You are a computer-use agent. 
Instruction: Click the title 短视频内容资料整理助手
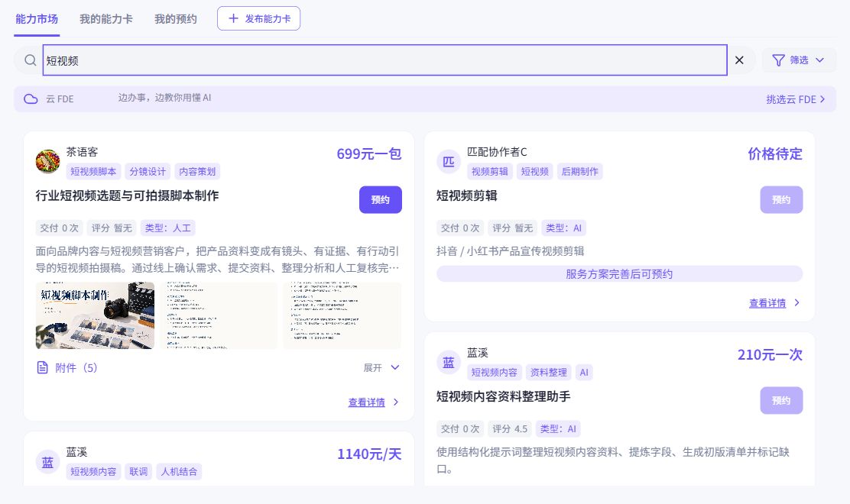click(504, 397)
